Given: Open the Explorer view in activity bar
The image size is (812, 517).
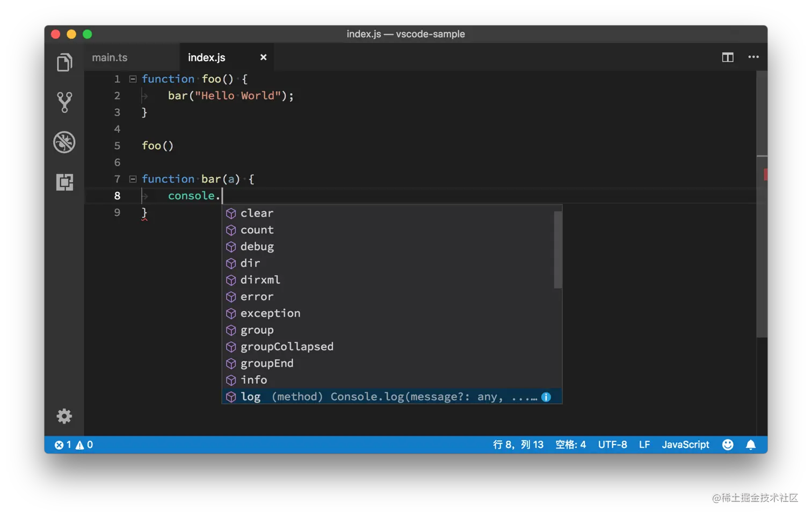Looking at the screenshot, I should [64, 62].
